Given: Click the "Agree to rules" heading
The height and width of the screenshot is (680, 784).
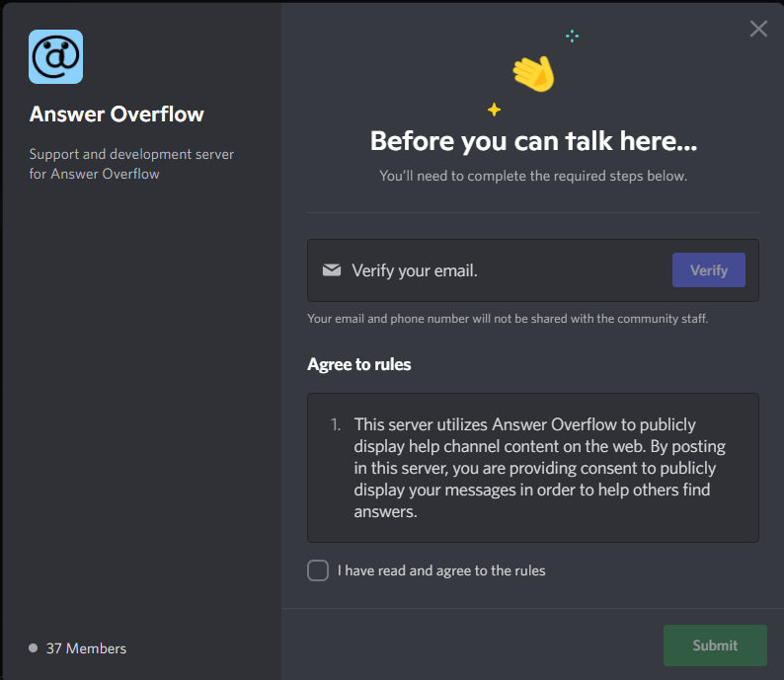Looking at the screenshot, I should (x=359, y=364).
